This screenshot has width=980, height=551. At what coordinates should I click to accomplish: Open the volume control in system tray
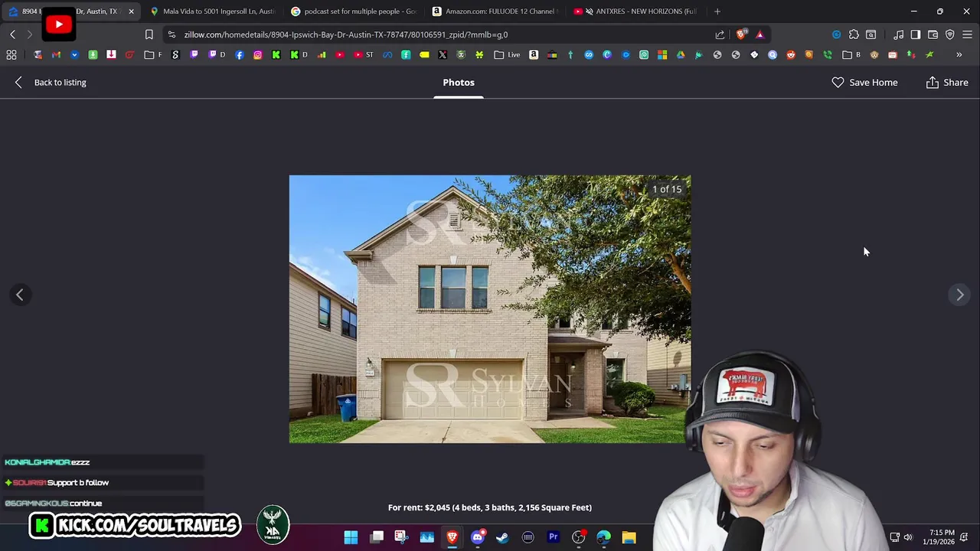coord(908,537)
